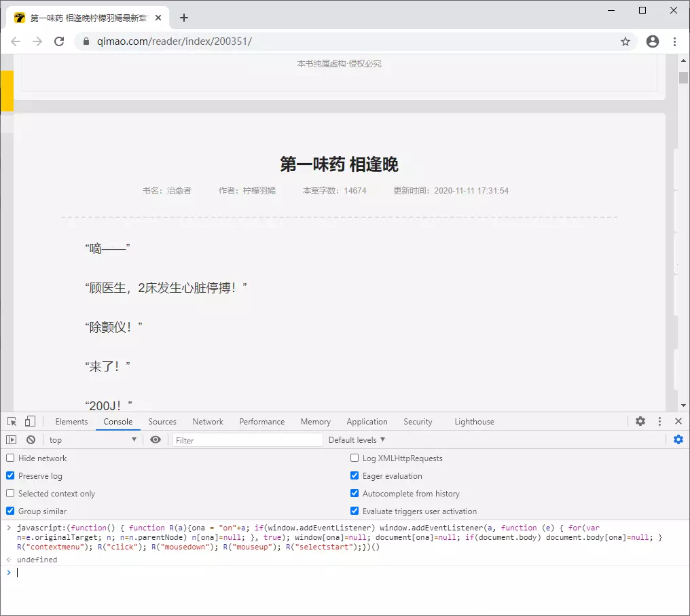Toggle blue console settings gear
The width and height of the screenshot is (690, 616).
678,439
